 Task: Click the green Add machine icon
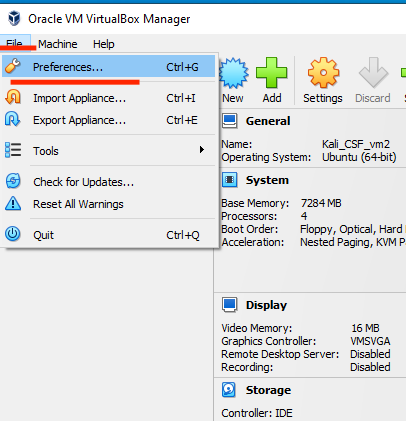pyautogui.click(x=271, y=73)
